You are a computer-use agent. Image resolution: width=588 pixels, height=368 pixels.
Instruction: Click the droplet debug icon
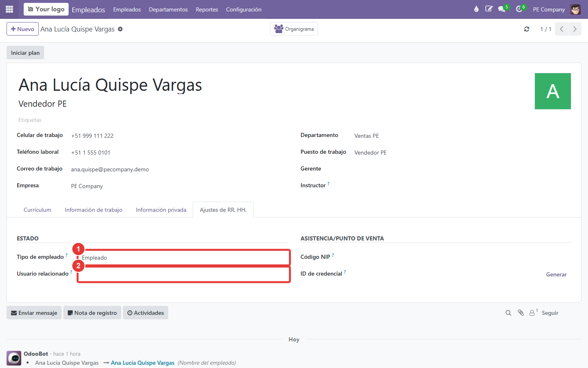pos(476,9)
